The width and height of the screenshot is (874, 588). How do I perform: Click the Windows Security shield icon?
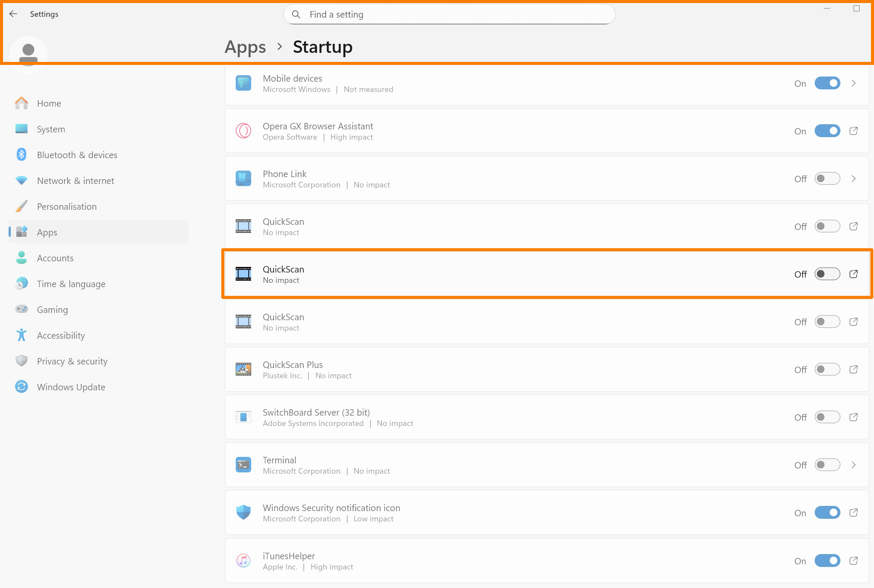[243, 513]
